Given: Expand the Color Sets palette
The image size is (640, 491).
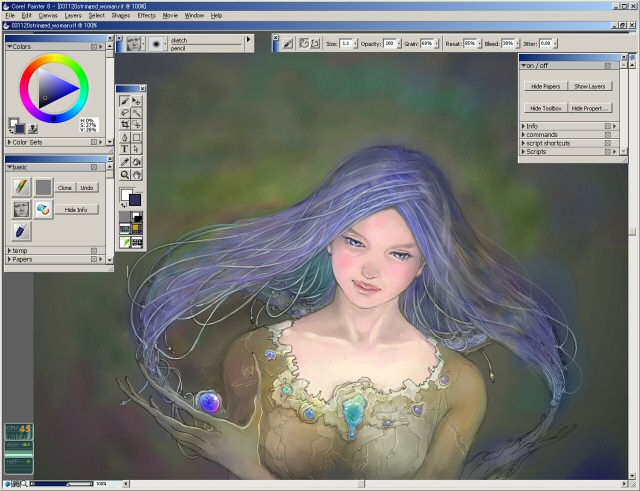Looking at the screenshot, I should (x=9, y=142).
